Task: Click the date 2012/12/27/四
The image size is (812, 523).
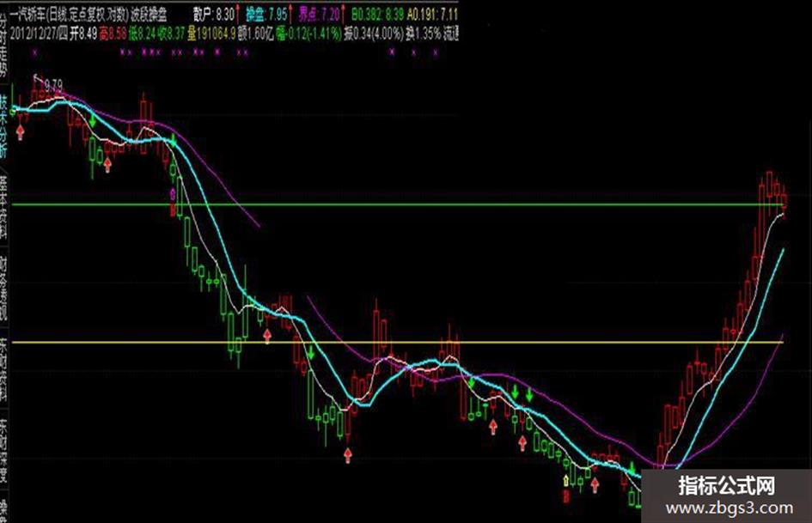Action: point(39,34)
